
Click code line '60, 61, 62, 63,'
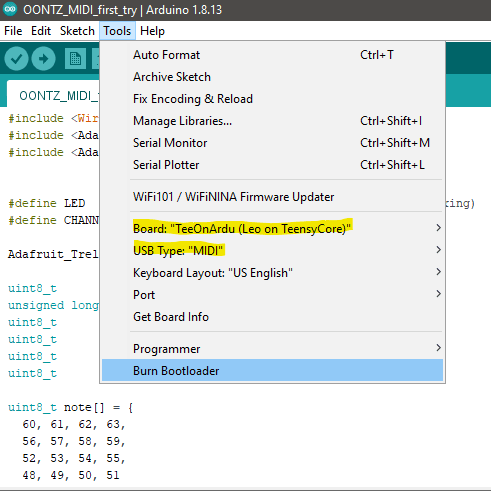(74, 424)
